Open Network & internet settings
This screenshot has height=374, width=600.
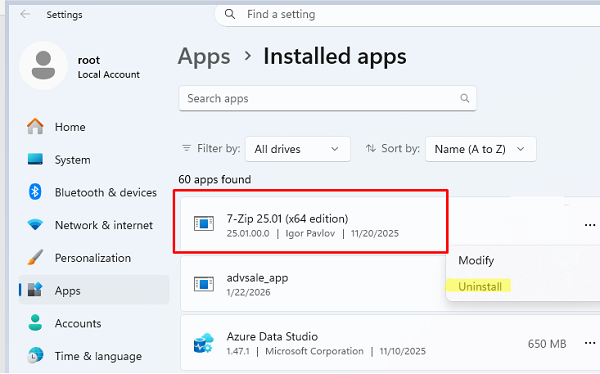94,225
